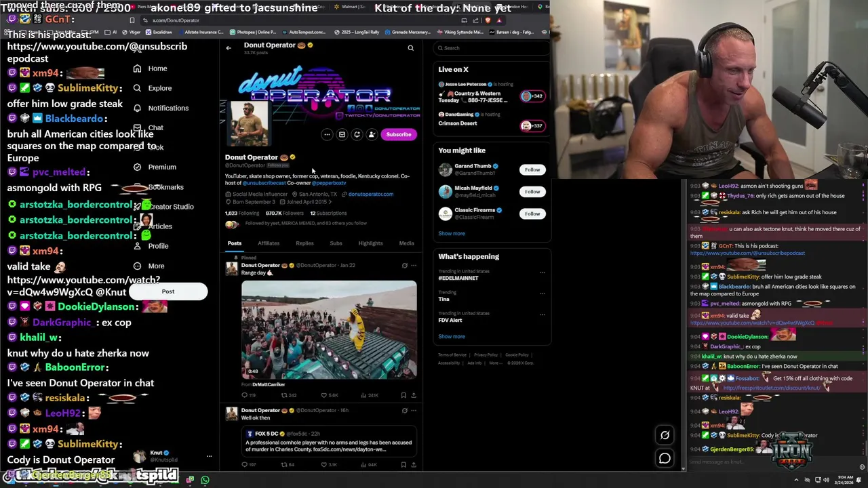Open the FDV Alert trending topic

pyautogui.click(x=450, y=320)
